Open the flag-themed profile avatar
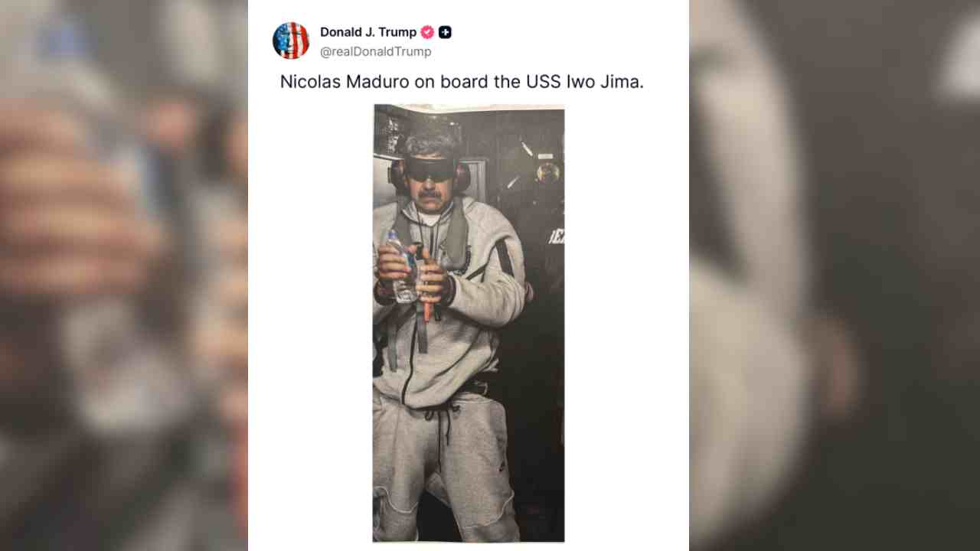The width and height of the screenshot is (980, 551). click(291, 41)
